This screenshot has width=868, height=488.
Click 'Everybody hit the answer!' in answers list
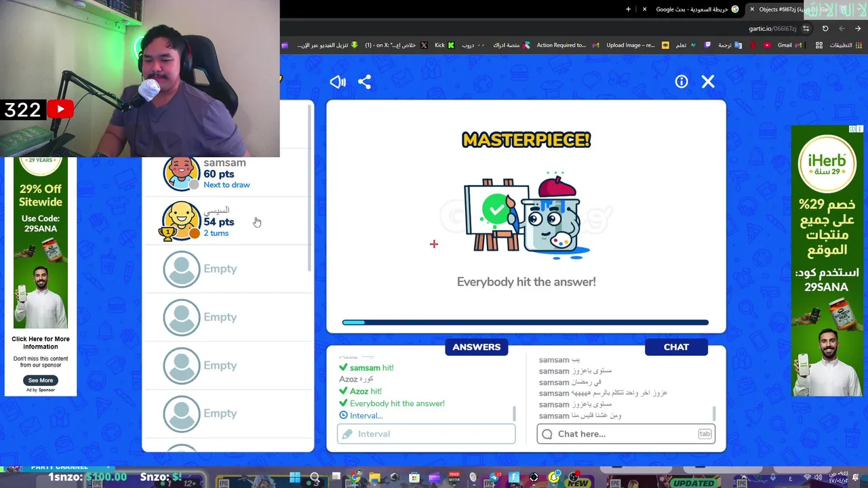(x=397, y=403)
